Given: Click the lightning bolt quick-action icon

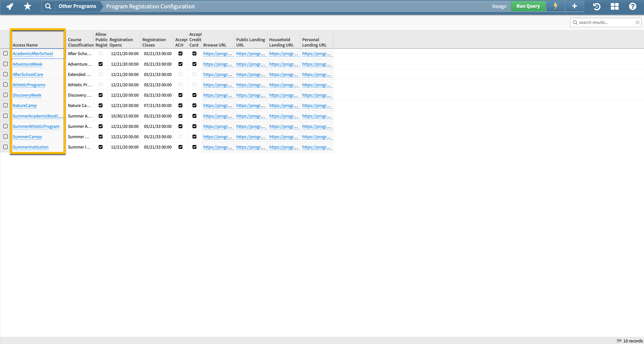Looking at the screenshot, I should (555, 6).
